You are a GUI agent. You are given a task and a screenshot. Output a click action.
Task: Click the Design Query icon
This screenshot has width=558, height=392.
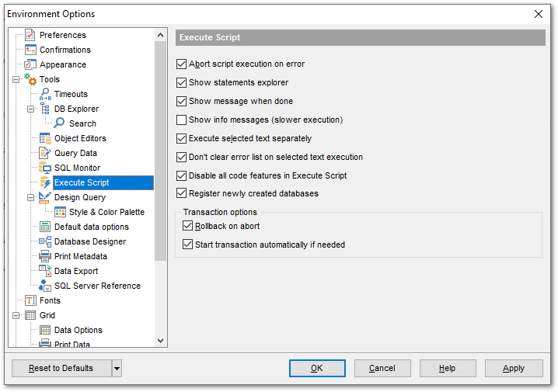[45, 197]
